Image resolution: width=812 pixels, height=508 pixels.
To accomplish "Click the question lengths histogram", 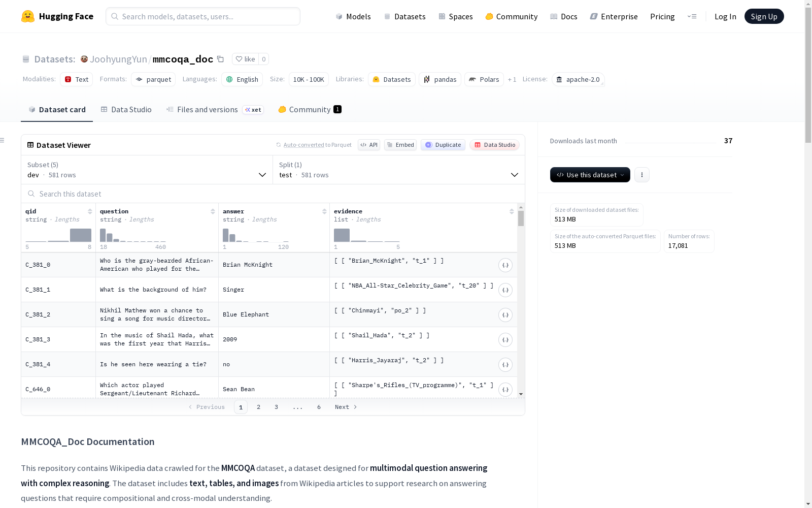I will (x=133, y=235).
